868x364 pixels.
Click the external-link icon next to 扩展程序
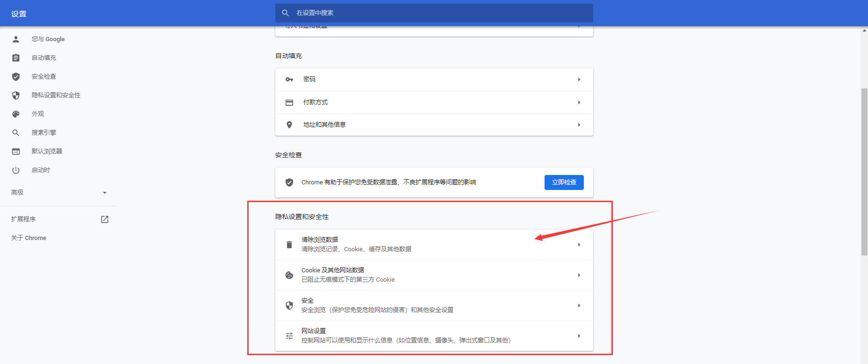point(105,219)
